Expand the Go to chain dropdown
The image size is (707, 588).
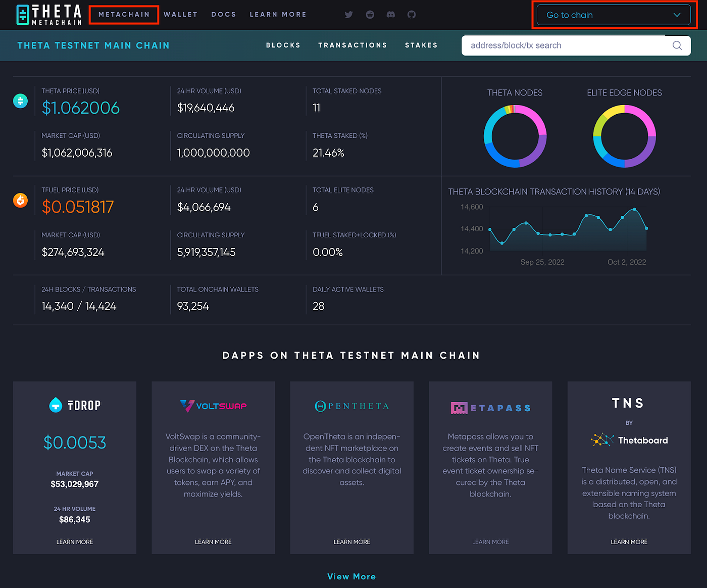(614, 15)
